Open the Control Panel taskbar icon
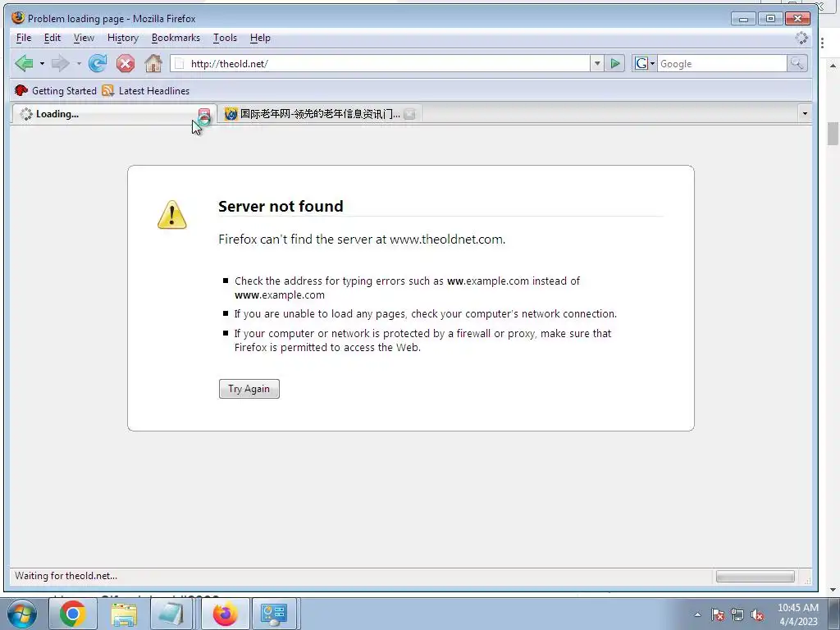This screenshot has height=630, width=840. pos(274,614)
